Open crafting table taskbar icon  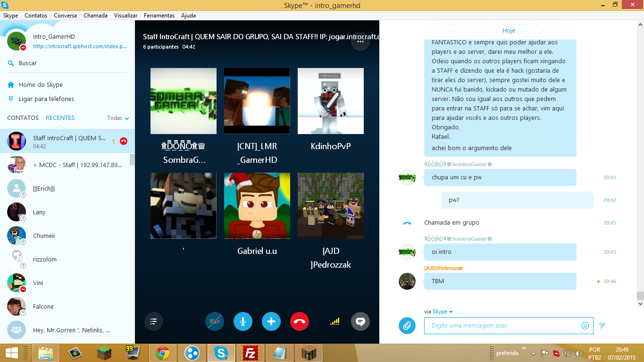coord(309,353)
